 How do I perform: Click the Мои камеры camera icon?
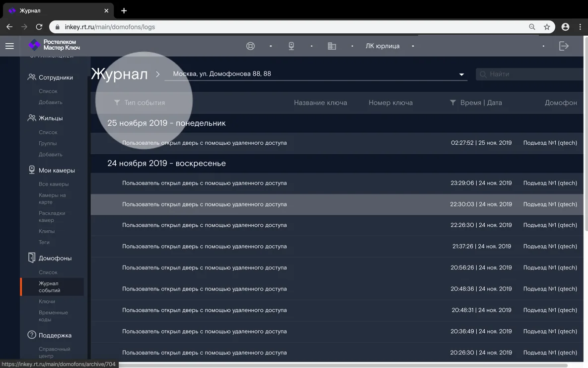[x=32, y=170]
